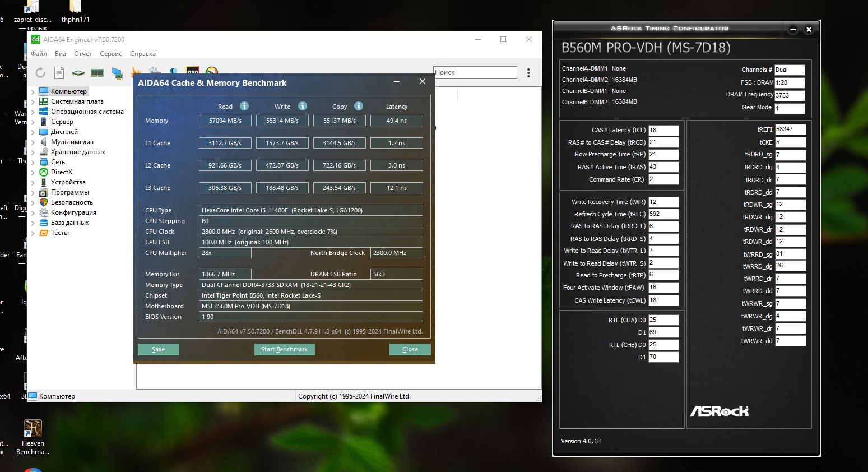Click the L1 Cache Read value 3112.7 GB/s

(x=225, y=143)
